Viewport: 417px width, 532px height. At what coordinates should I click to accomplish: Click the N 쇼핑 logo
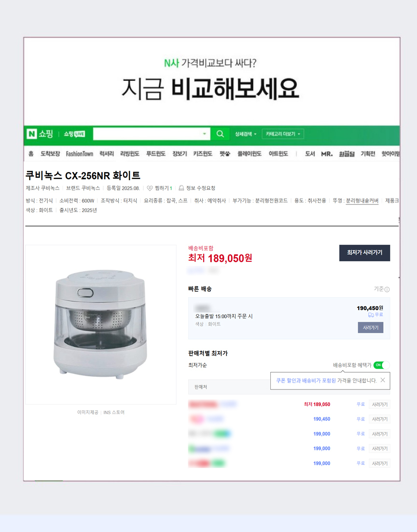[x=40, y=134]
